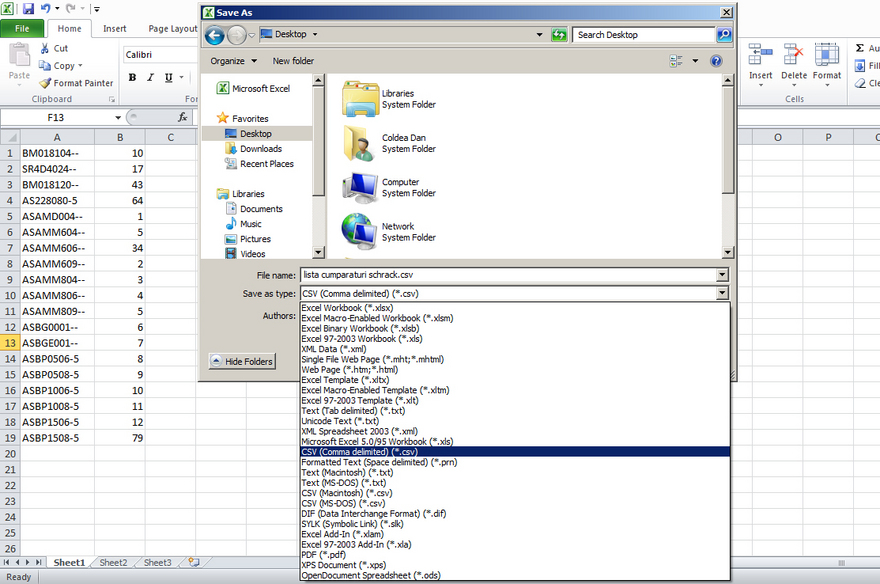Click the Undo icon in quick access toolbar
This screenshot has width=880, height=584.
(x=45, y=8)
